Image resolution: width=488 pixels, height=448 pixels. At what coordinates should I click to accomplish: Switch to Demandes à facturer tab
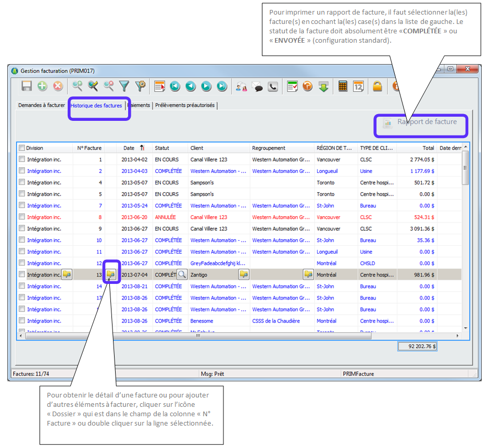tap(41, 105)
